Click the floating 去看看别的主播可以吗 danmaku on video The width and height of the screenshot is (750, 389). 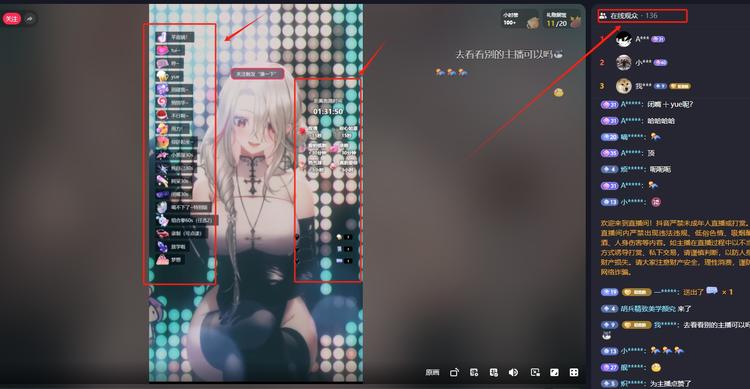[x=509, y=55]
